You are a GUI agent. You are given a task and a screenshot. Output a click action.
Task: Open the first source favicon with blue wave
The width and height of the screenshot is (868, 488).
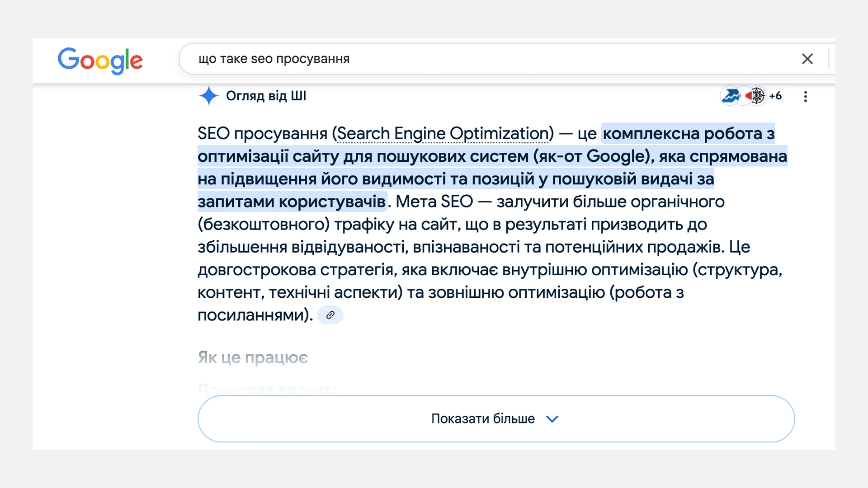(x=730, y=96)
